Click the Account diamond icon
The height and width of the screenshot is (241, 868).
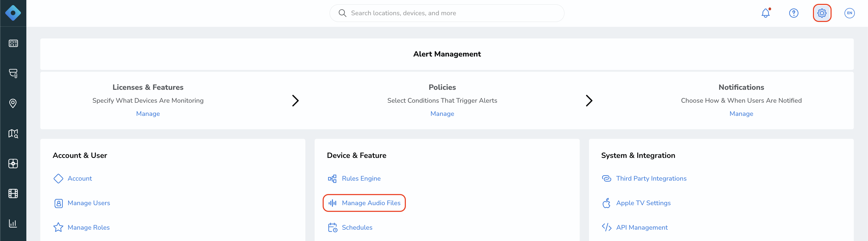click(58, 178)
